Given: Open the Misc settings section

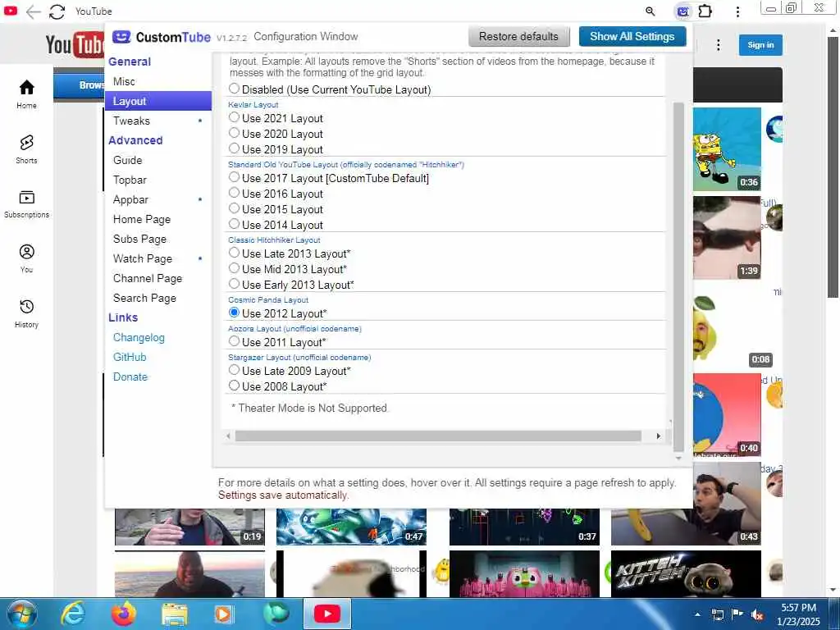Looking at the screenshot, I should point(158,81).
